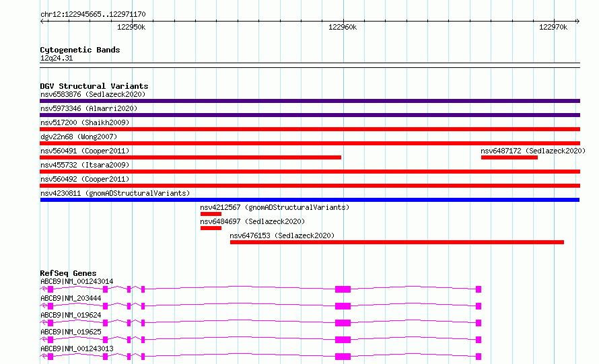Viewport: 599px width, 364px height.
Task: Click the 122950k ruler tick label
Action: coord(131,27)
